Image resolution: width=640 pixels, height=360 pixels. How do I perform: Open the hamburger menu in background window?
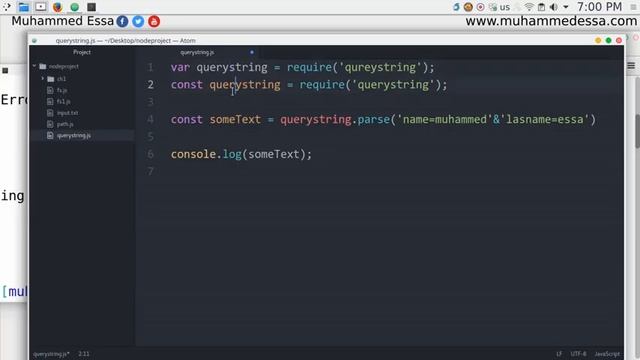(631, 66)
